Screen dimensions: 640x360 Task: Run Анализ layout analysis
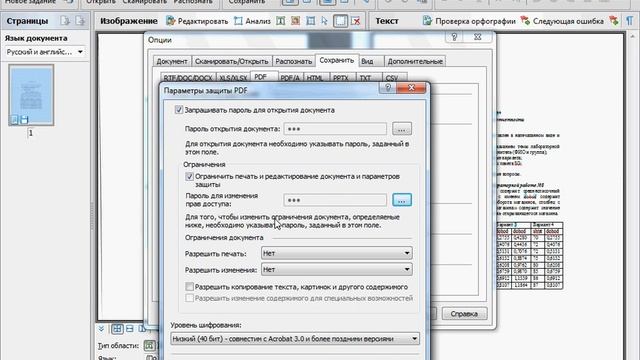[252, 21]
